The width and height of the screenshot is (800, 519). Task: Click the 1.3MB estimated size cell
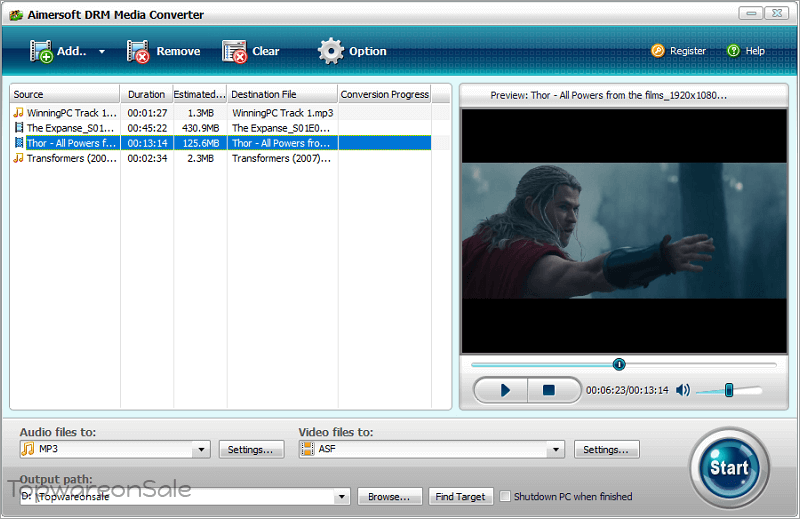point(201,113)
